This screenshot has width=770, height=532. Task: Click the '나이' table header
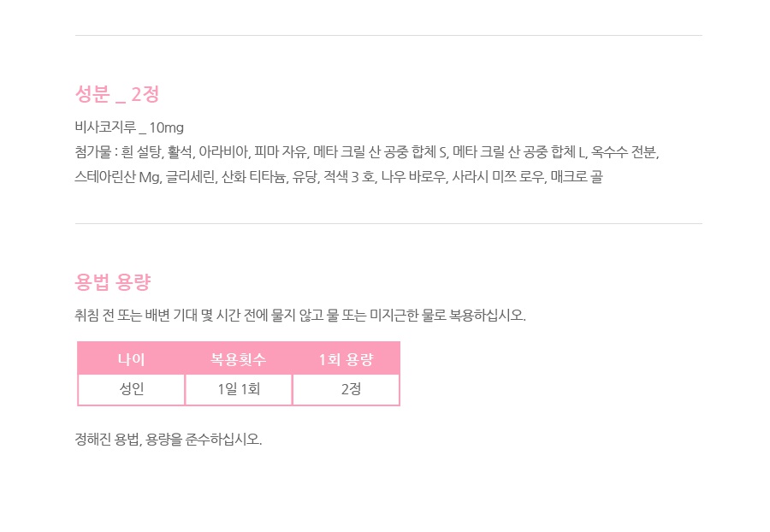pyautogui.click(x=131, y=359)
